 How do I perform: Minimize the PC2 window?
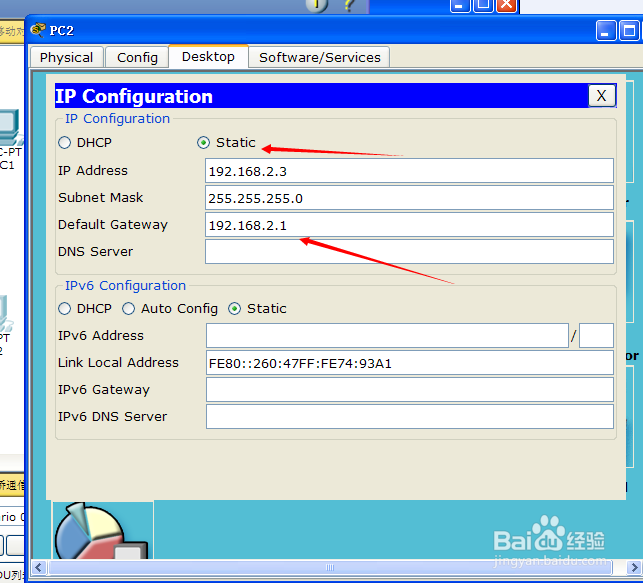coord(606,31)
